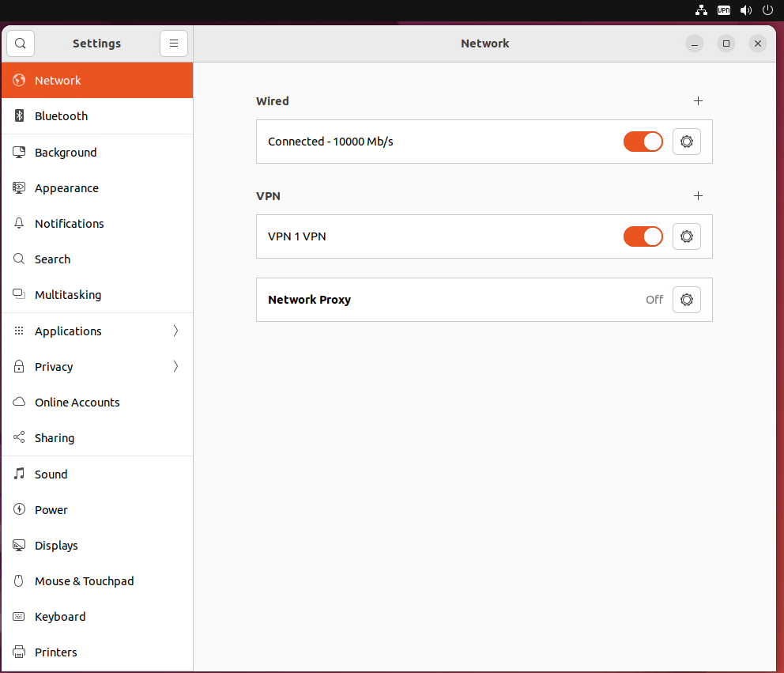Open Displays settings panel
Viewport: 784px width, 673px height.
(x=97, y=545)
